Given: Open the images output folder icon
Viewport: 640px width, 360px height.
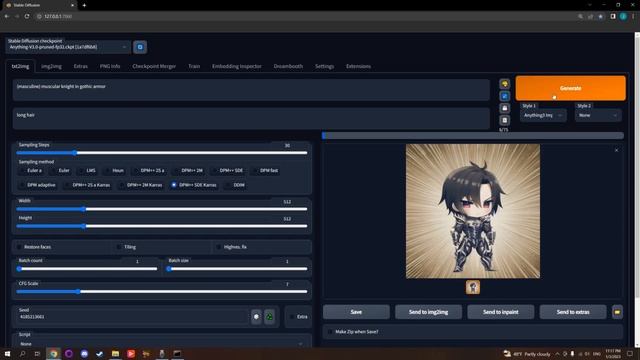Looking at the screenshot, I should pos(617,312).
